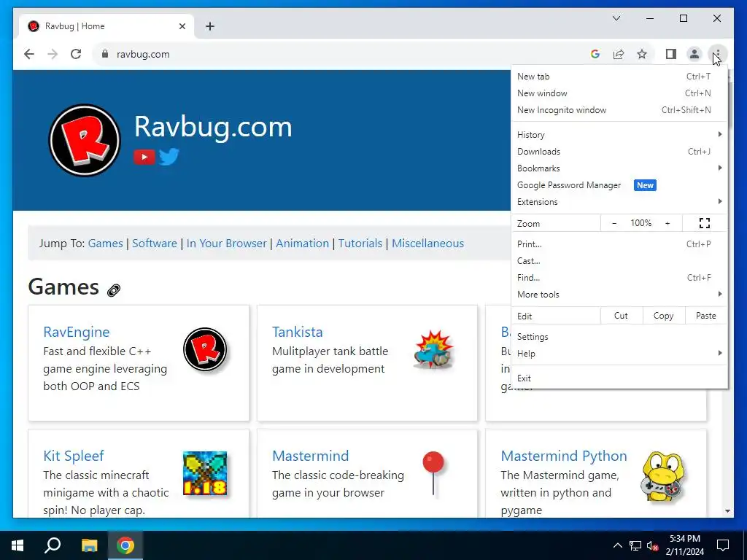Open Google Password Manager

point(619,184)
